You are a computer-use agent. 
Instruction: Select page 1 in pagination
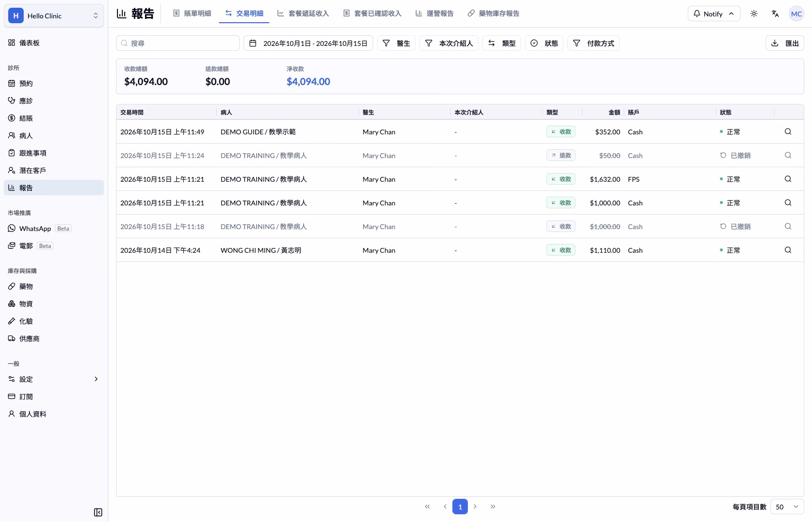pyautogui.click(x=460, y=507)
